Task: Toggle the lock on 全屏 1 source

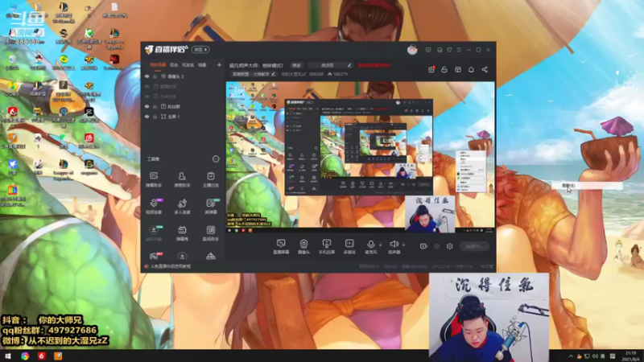Action: click(155, 117)
